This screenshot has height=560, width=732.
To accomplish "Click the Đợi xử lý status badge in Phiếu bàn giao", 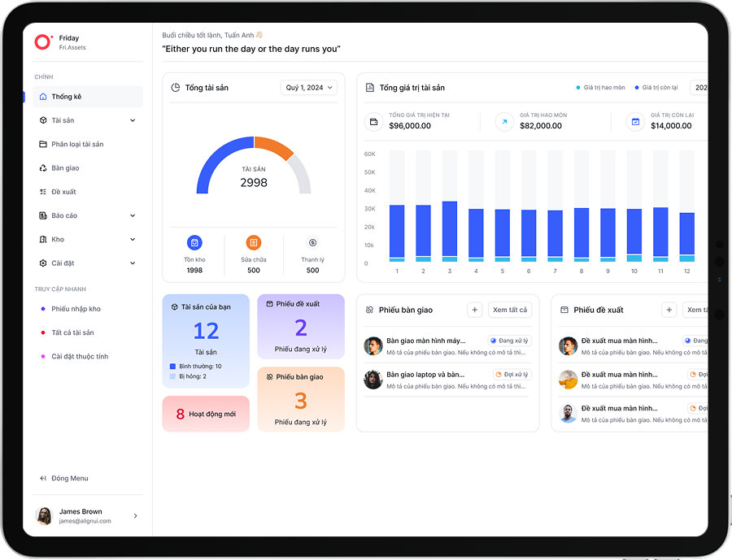I will click(512, 374).
